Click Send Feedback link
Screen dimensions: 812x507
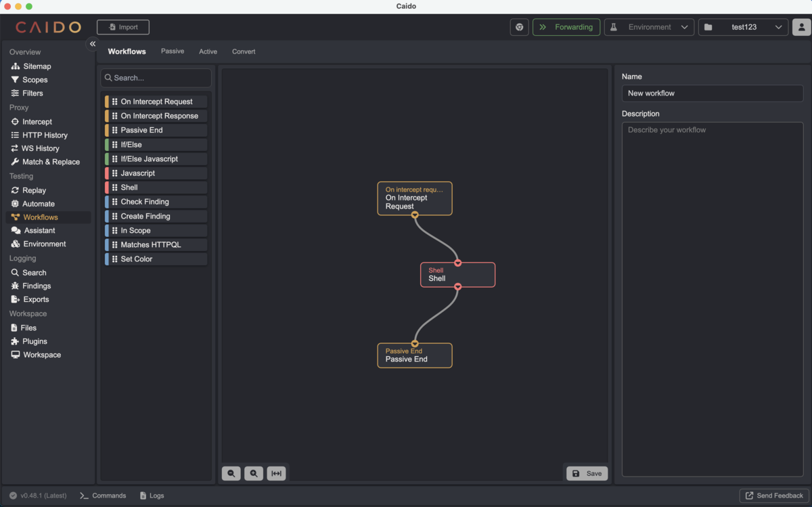(774, 495)
